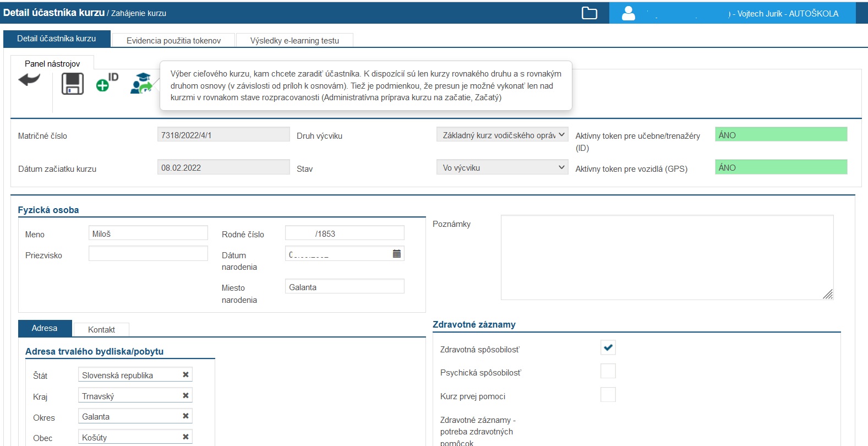Image resolution: width=868 pixels, height=446 pixels.
Task: Open the Stav dropdown showing Vo výcviku
Action: point(501,167)
